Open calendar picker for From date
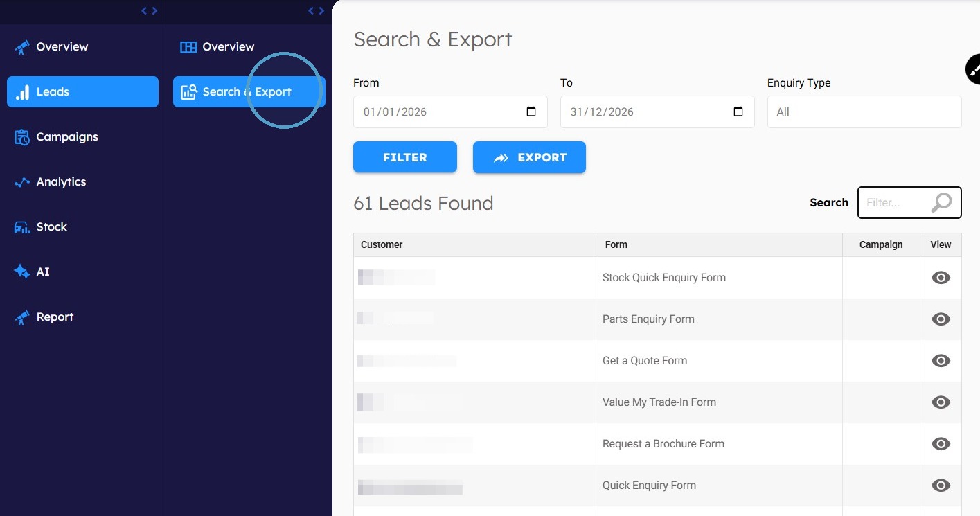The height and width of the screenshot is (516, 980). tap(531, 112)
